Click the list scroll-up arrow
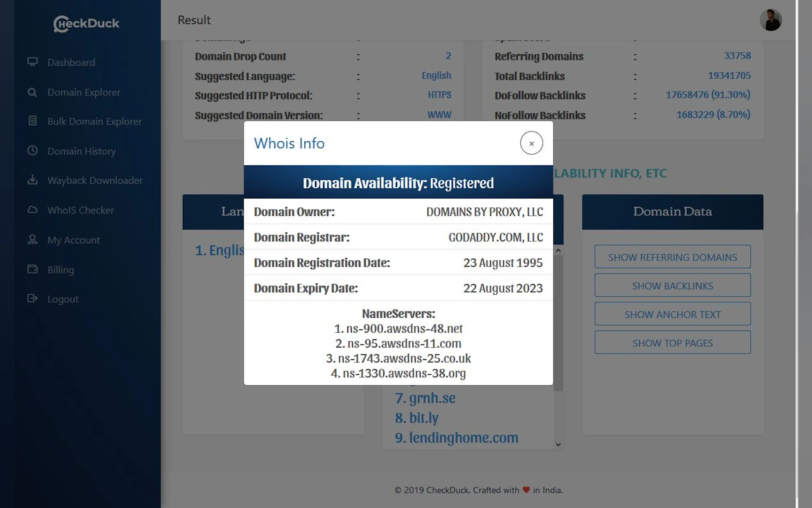 [558, 250]
